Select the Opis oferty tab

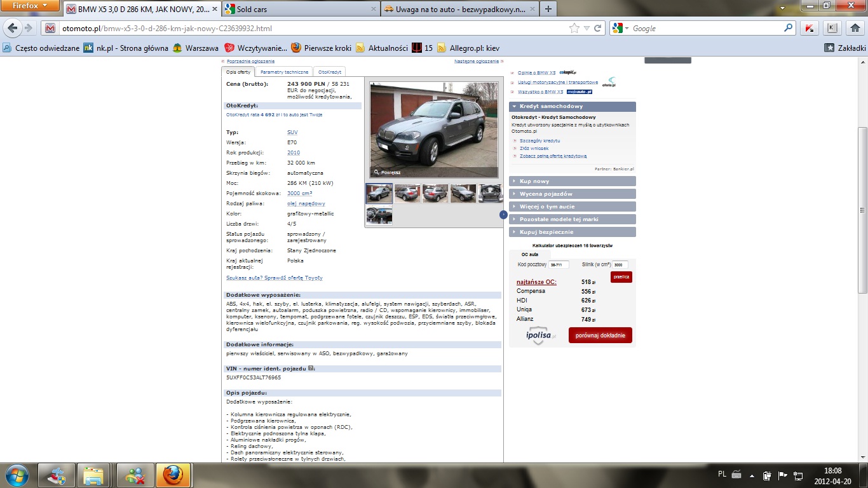(239, 72)
